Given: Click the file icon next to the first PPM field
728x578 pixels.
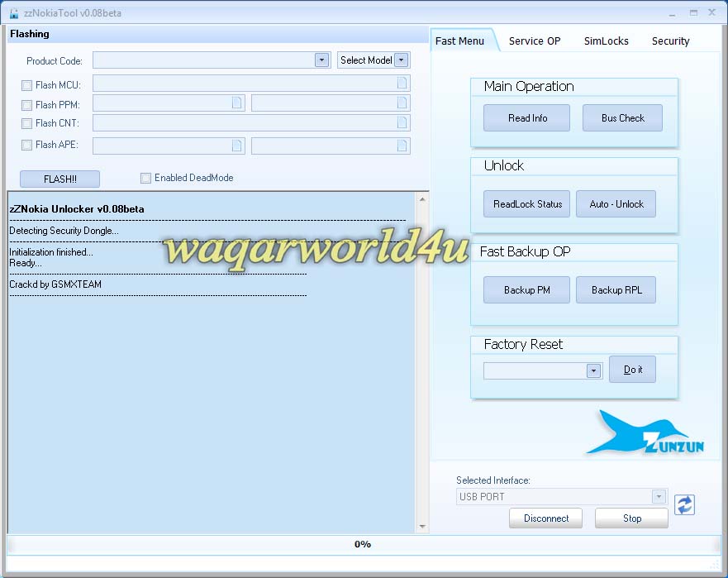Looking at the screenshot, I should 238,103.
